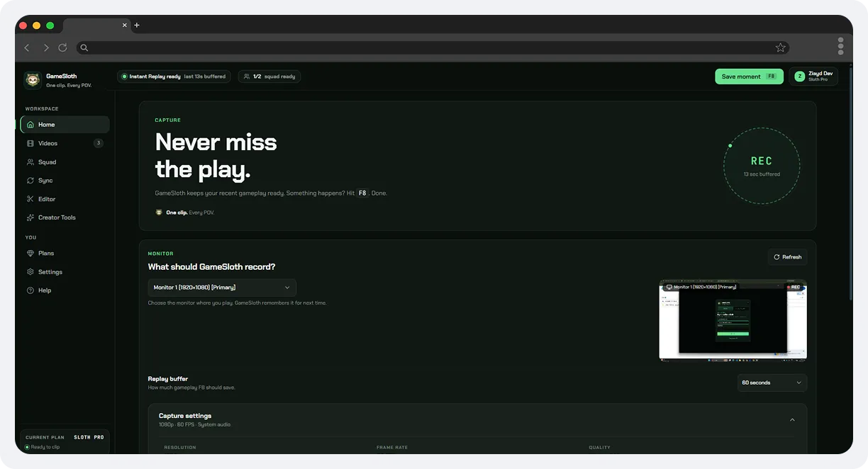Image resolution: width=868 pixels, height=469 pixels.
Task: Click the circular REC buffer indicator
Action: (762, 166)
